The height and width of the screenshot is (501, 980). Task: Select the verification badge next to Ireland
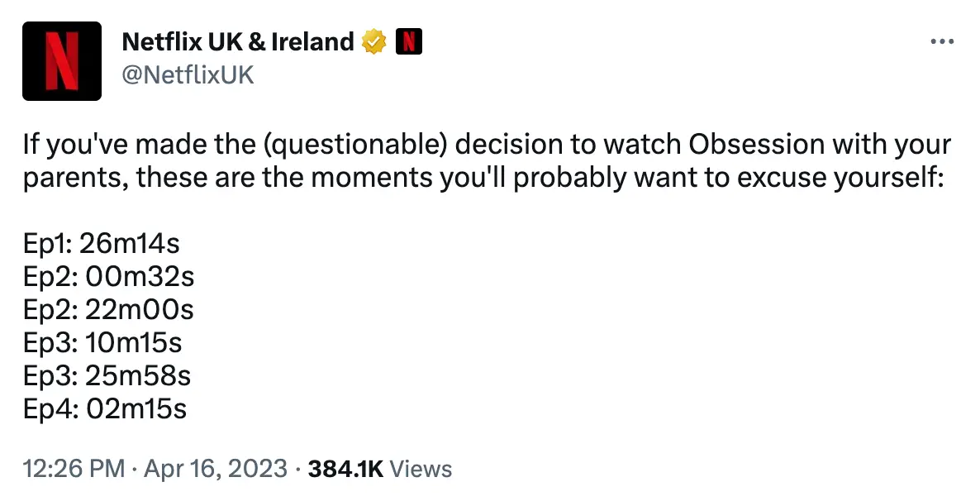374,41
